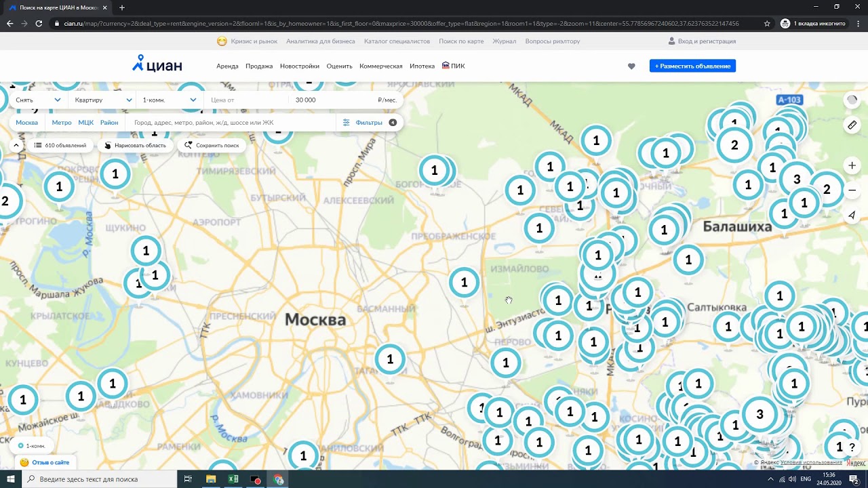Click the 30 000 max price field
The height and width of the screenshot is (488, 868).
click(333, 100)
